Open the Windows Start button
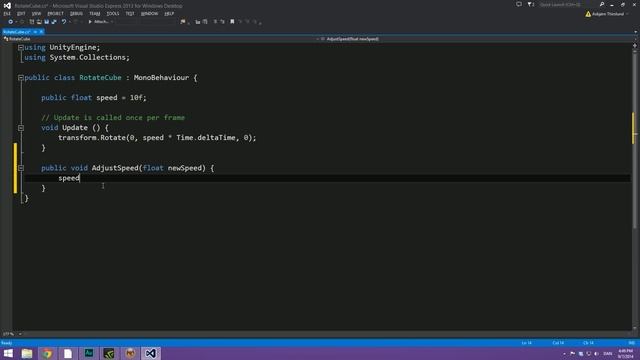This screenshot has height=360, width=640. click(x=8, y=353)
